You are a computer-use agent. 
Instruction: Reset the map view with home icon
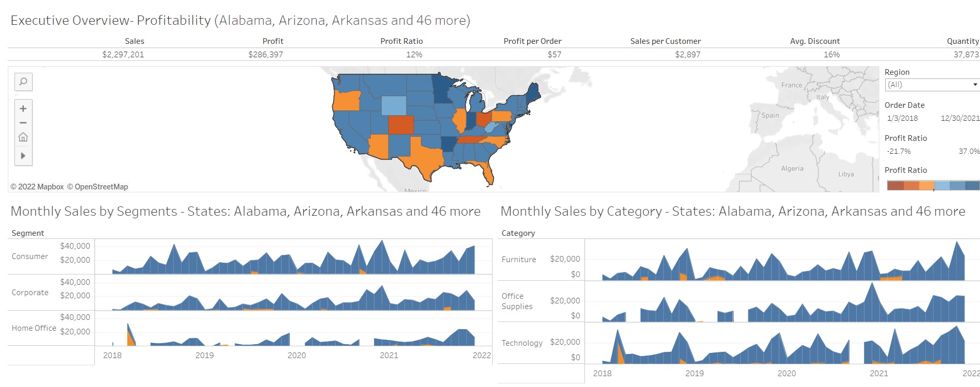point(23,137)
